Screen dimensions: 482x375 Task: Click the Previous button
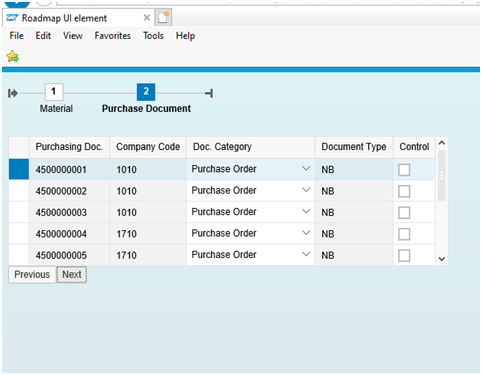(32, 274)
